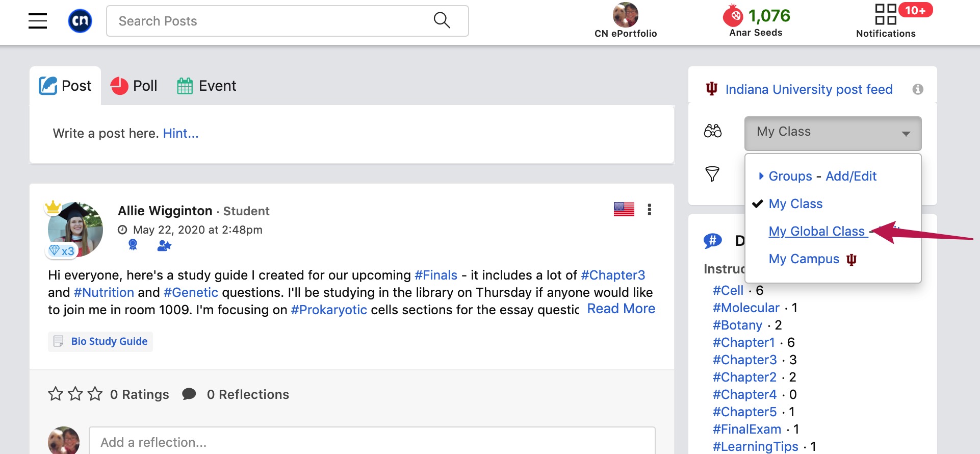Select My Campus from dropdown list

tap(813, 259)
